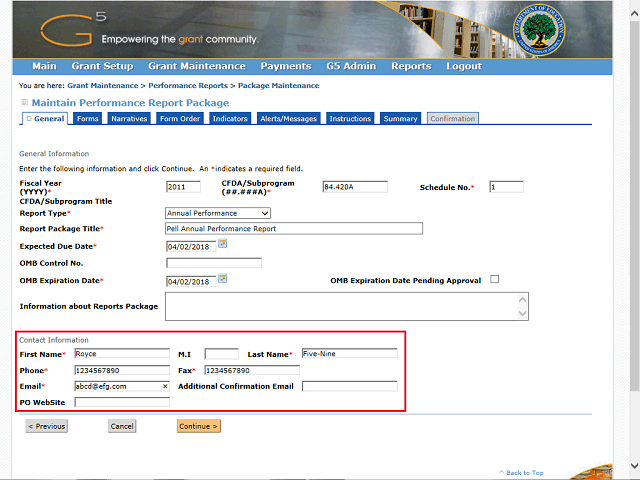Open the Report Type dropdown
Image resolution: width=640 pixels, height=480 pixels.
point(218,213)
